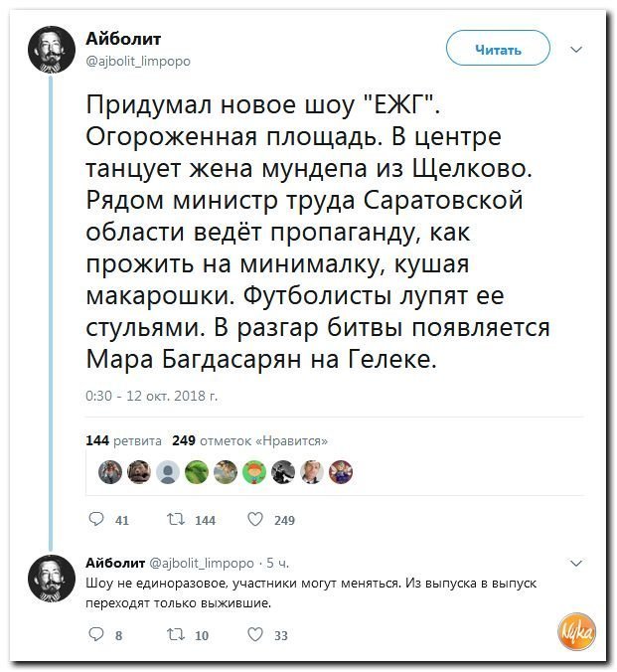The image size is (617, 672).
Task: Open the tweet timestamp 0:30 - 12 окт. 2018
Action: pyautogui.click(x=152, y=395)
